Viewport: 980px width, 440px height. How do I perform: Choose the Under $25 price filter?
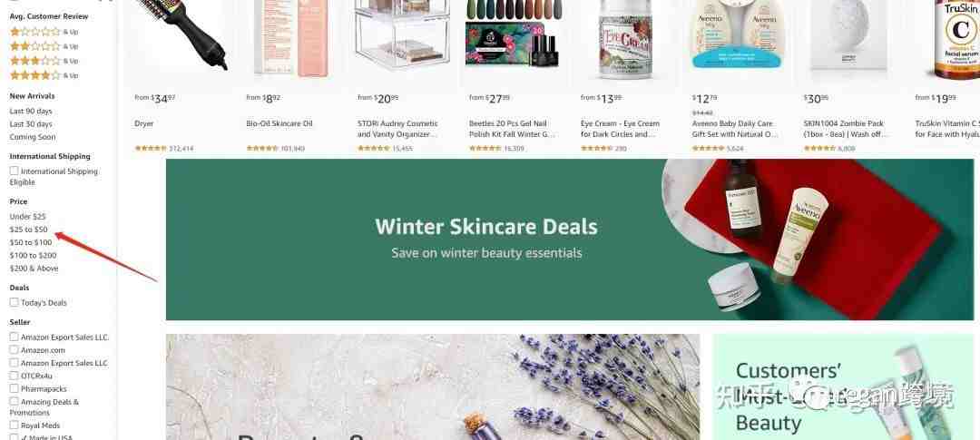click(27, 216)
